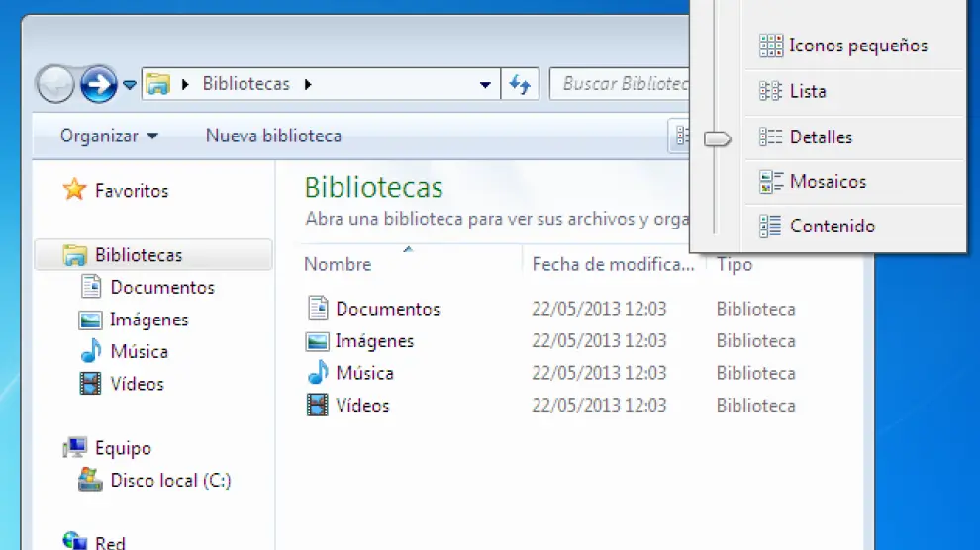Click the Nueva biblioteca button
Viewport: 980px width, 550px height.
tap(273, 137)
